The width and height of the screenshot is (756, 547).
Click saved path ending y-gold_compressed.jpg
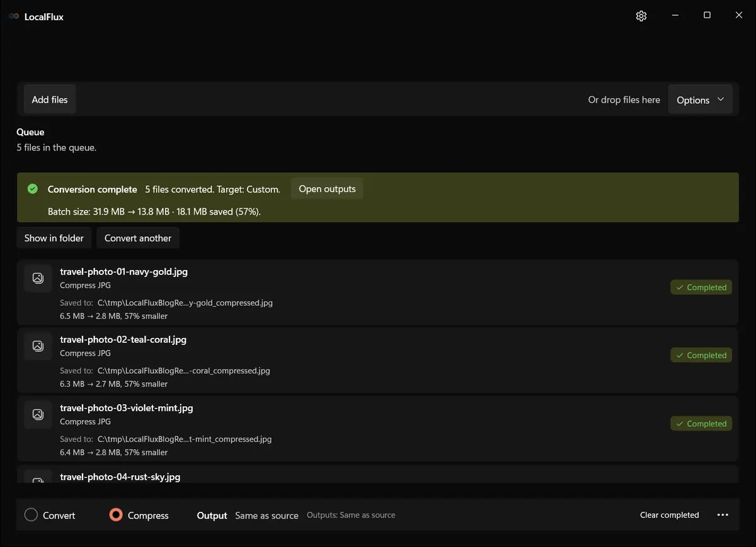(x=185, y=303)
